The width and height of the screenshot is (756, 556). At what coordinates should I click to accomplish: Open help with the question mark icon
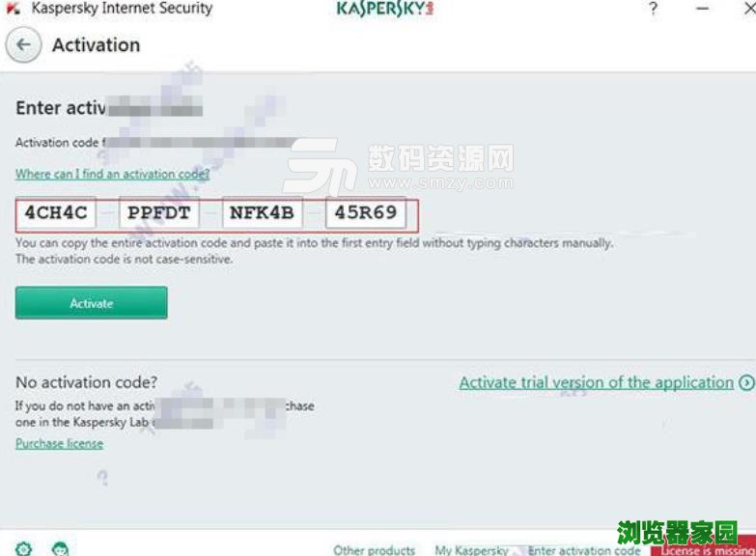[653, 8]
